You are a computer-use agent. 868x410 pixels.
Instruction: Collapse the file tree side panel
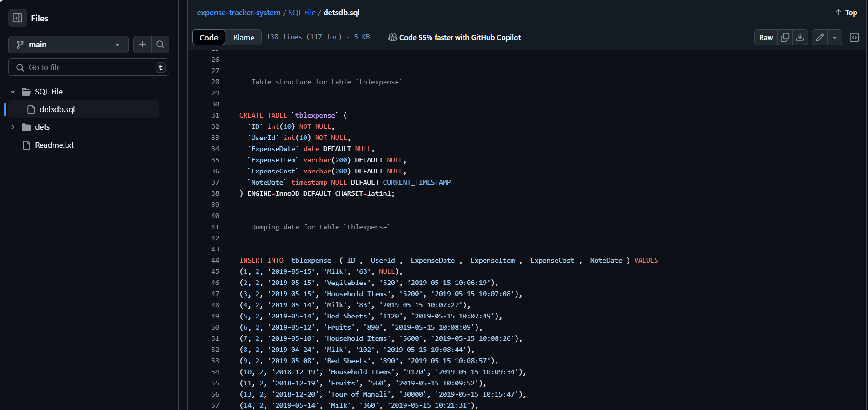point(18,18)
